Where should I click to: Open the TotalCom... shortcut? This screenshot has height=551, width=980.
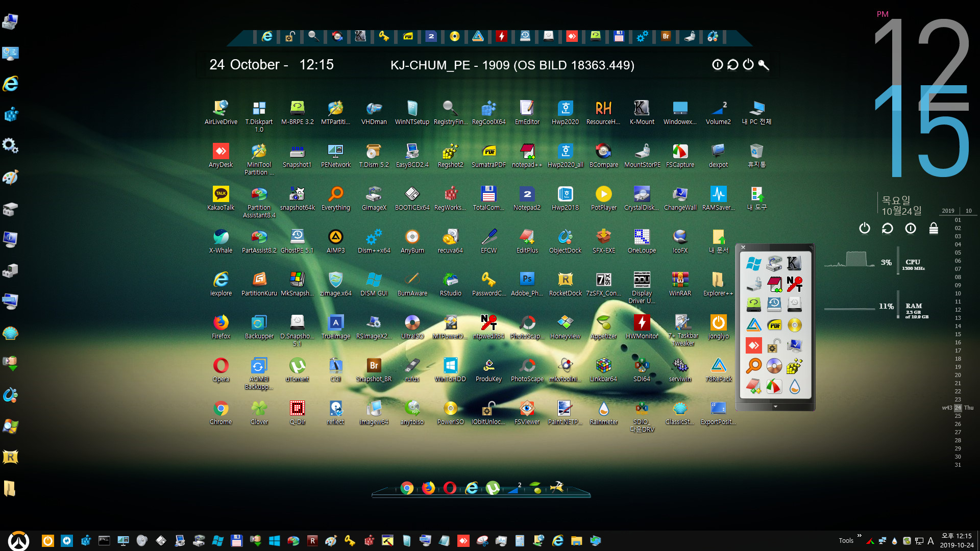[488, 198]
